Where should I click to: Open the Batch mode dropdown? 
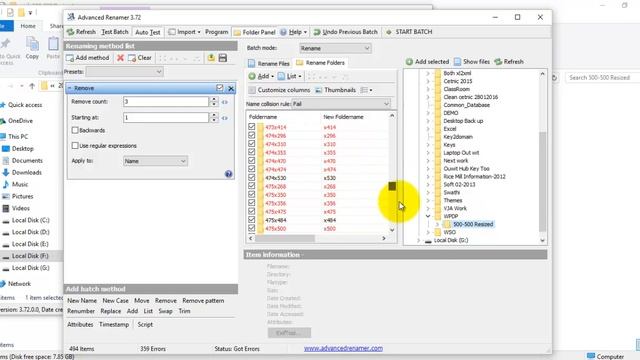pyautogui.click(x=335, y=48)
